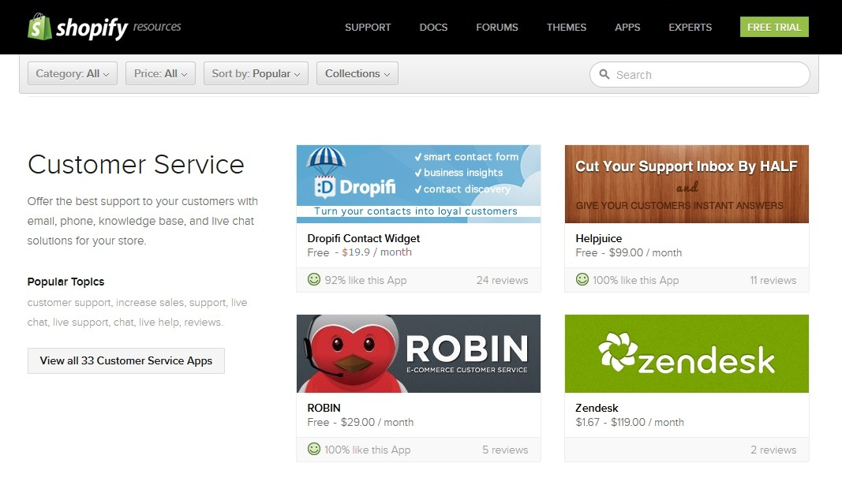Go to the Support menu item
Image resolution: width=842 pixels, height=504 pixels.
[368, 27]
